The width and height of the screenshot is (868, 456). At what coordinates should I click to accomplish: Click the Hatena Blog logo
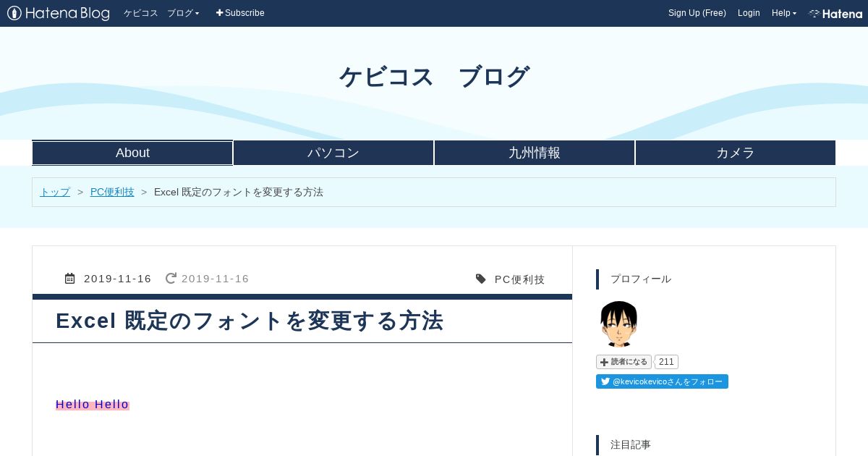pos(59,13)
